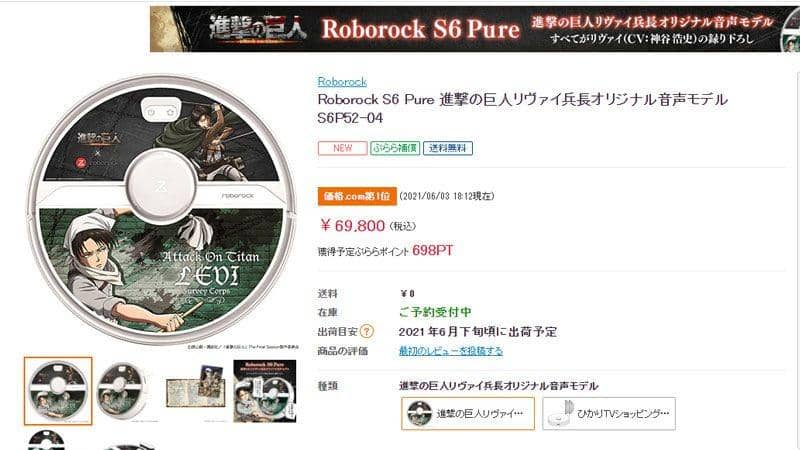Viewport: 800px width, 450px height.
Task: Click the help question mark icon beside 出荷目安
Action: (366, 332)
